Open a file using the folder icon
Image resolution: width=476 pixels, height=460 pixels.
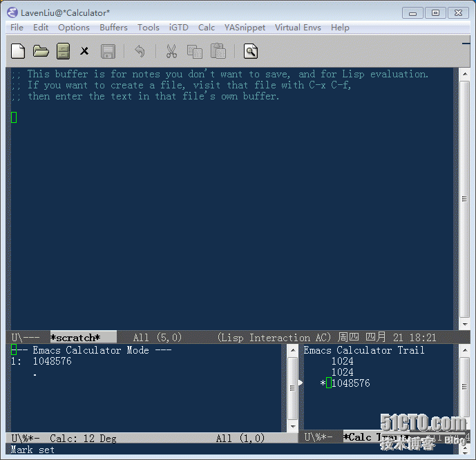41,51
